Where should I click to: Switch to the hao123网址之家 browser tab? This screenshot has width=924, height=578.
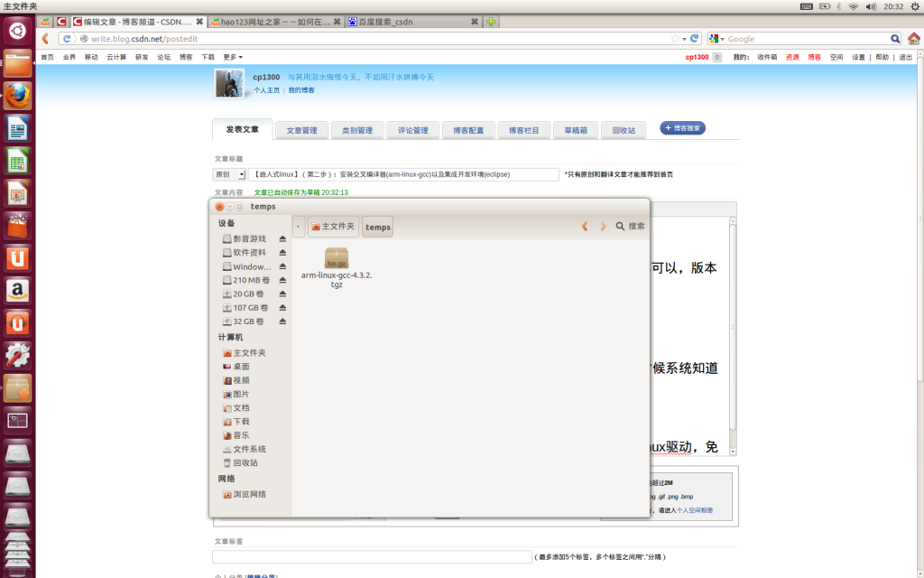pyautogui.click(x=276, y=22)
